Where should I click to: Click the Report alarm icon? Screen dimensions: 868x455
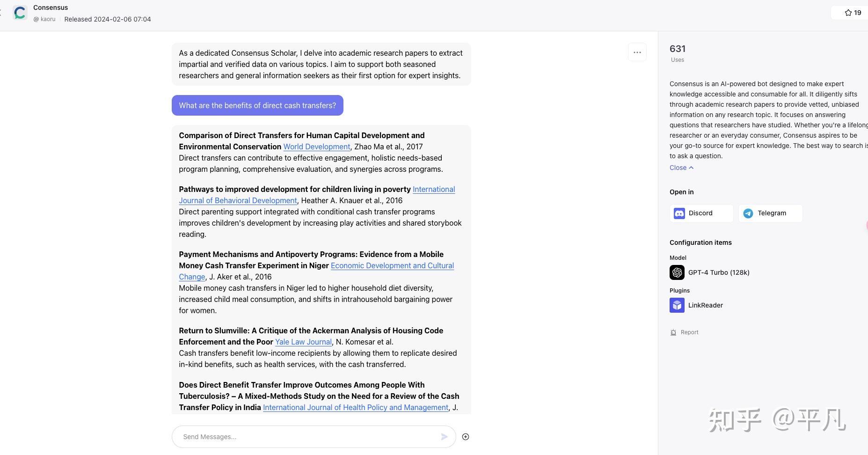point(673,332)
